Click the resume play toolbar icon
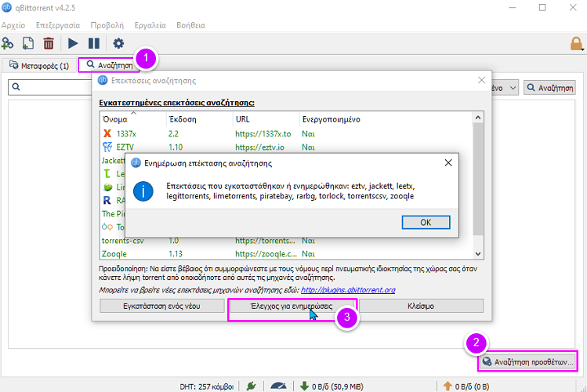 pyautogui.click(x=73, y=43)
